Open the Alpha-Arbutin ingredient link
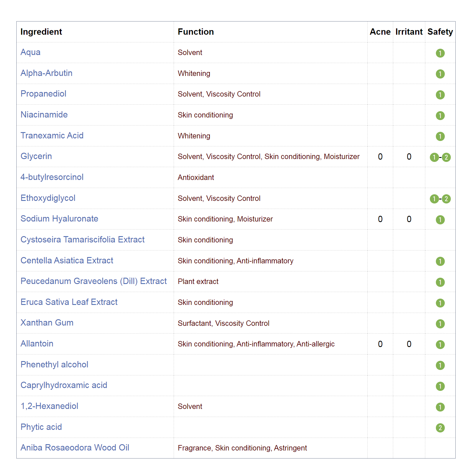Image resolution: width=476 pixels, height=476 pixels. [x=46, y=73]
